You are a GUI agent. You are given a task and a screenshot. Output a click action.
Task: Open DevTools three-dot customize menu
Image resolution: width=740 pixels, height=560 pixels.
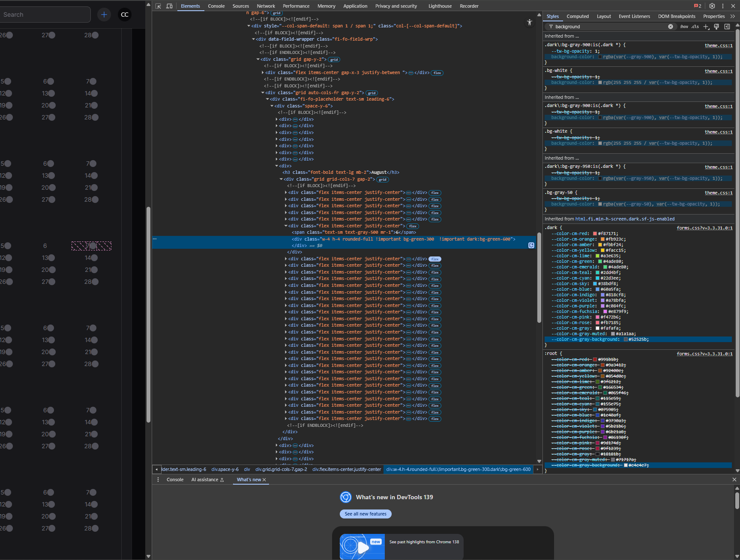722,6
